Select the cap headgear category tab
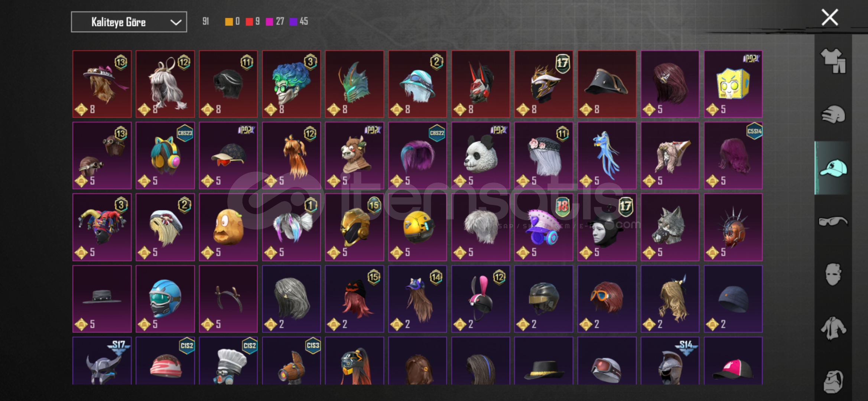 click(833, 168)
